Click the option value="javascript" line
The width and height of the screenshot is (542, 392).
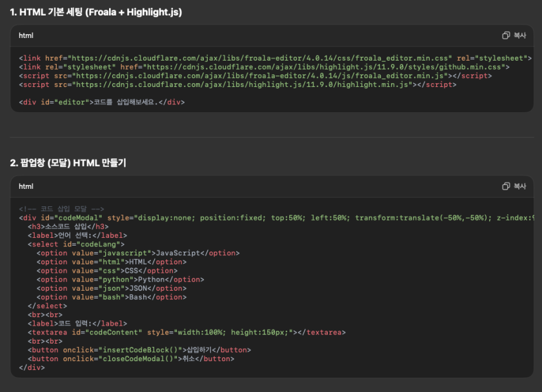[138, 253]
